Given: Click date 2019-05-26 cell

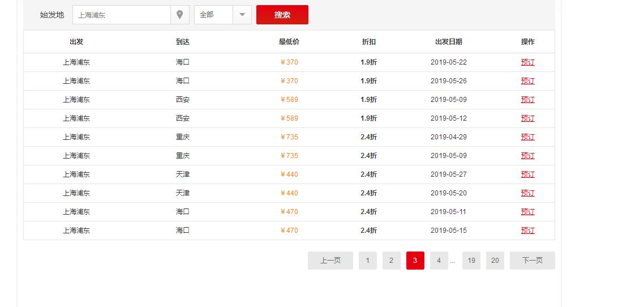Looking at the screenshot, I should point(449,81).
